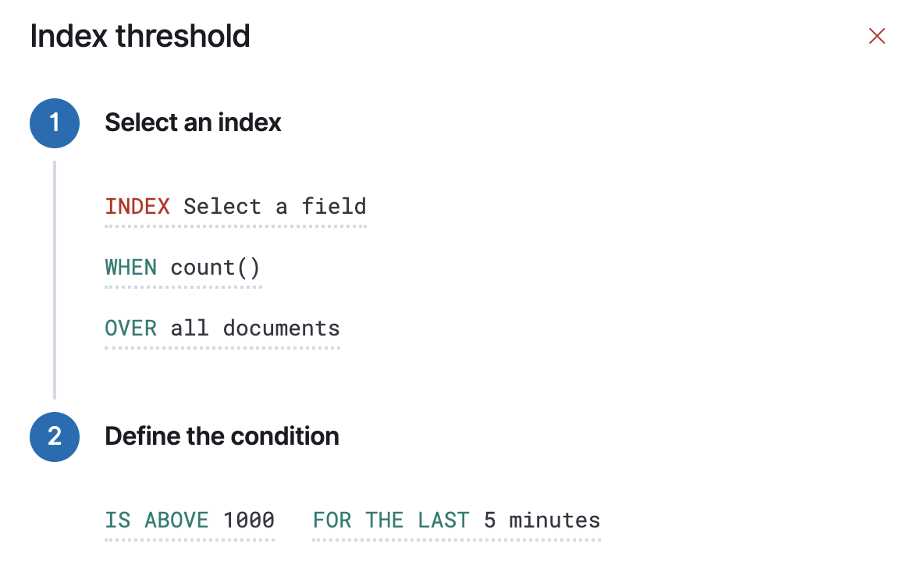Select the 'Select a field' placeholder

click(275, 207)
